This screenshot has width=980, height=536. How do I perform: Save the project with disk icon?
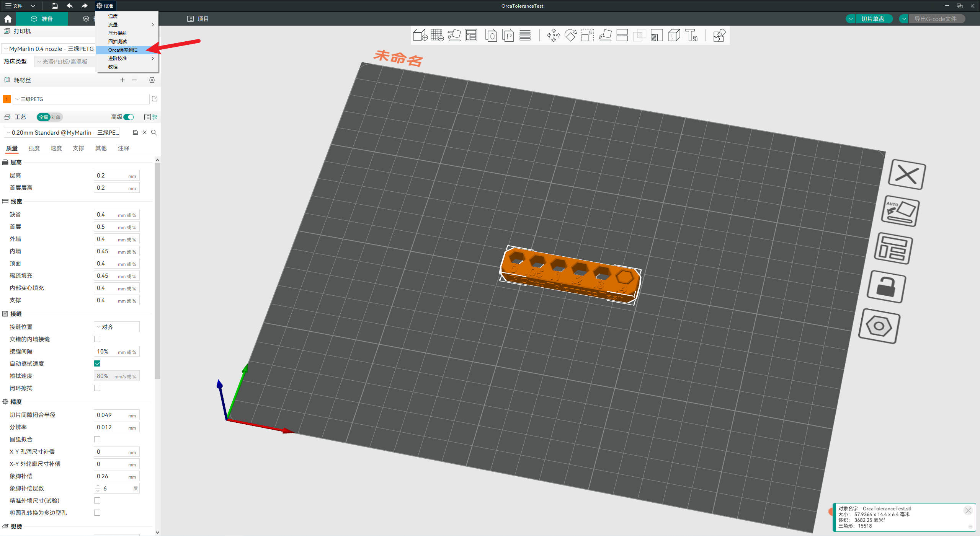pyautogui.click(x=54, y=6)
